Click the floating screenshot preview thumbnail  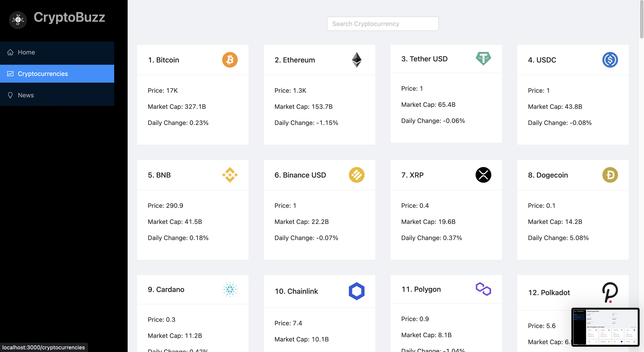point(605,327)
